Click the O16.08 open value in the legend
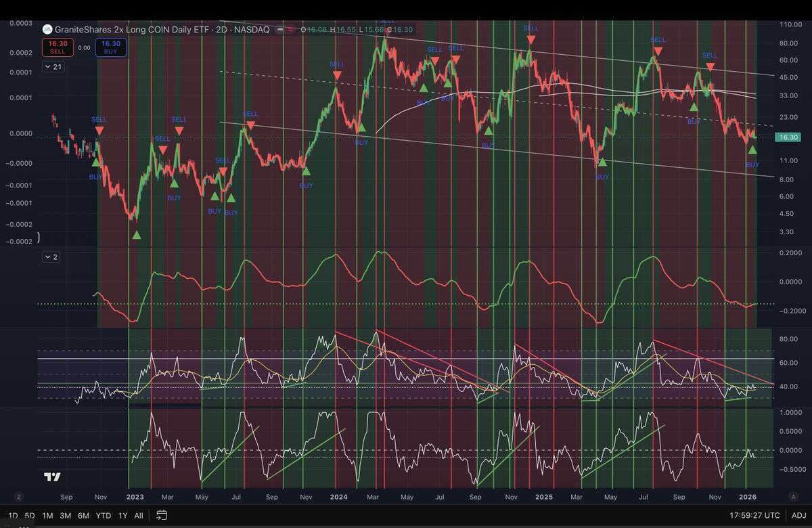The width and height of the screenshot is (812, 528). pos(315,29)
